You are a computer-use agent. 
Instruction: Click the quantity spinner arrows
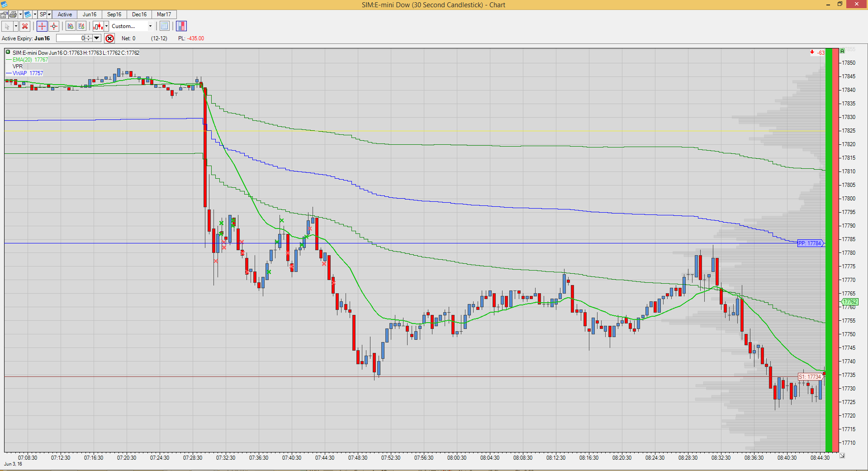[89, 38]
